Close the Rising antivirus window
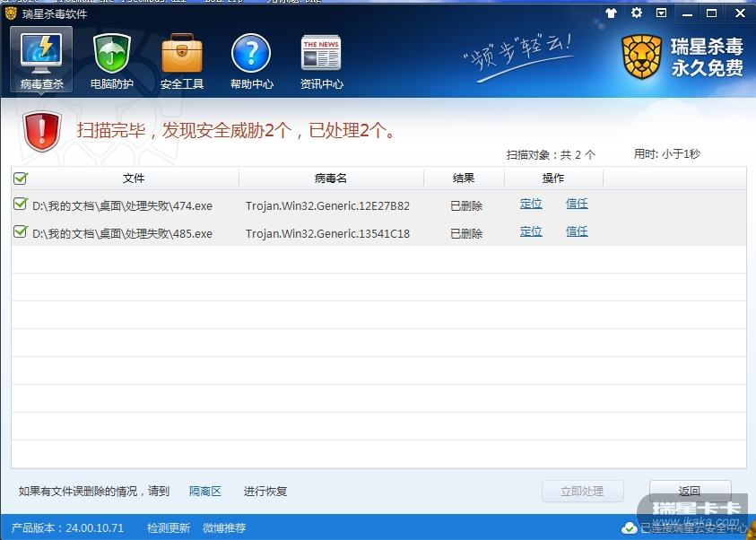The image size is (756, 540). pos(740,13)
